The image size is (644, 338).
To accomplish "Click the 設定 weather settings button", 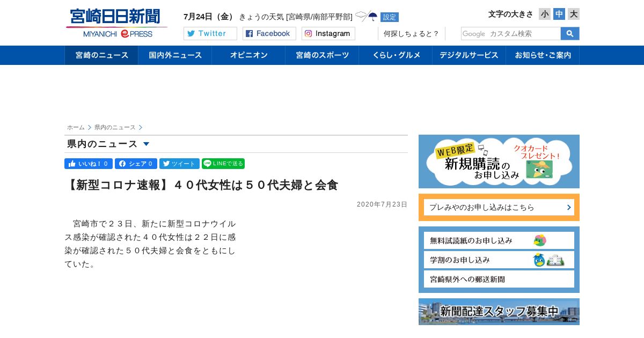I will (x=390, y=17).
